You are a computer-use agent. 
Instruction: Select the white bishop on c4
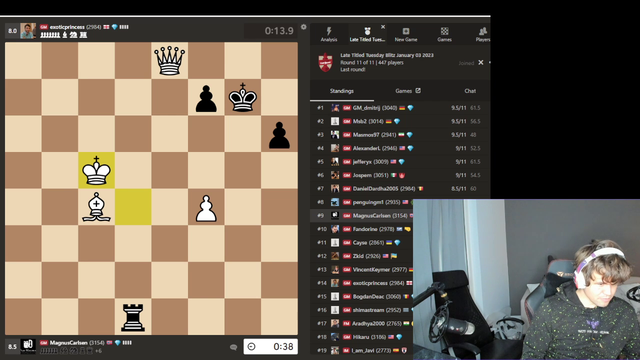(96, 207)
